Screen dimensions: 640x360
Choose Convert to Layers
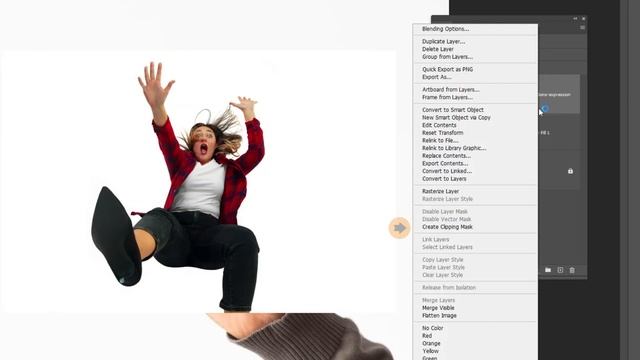point(444,179)
